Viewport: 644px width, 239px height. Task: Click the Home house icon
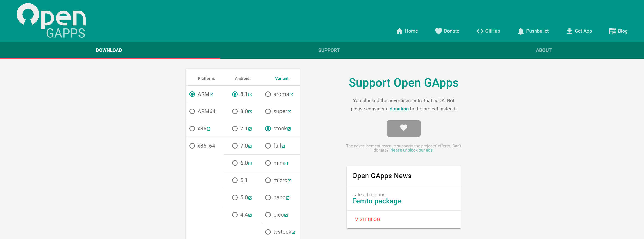(x=399, y=31)
